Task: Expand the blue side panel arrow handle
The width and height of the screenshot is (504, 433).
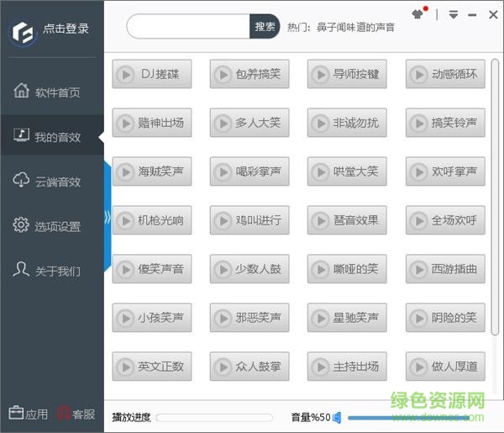Action: 108,218
